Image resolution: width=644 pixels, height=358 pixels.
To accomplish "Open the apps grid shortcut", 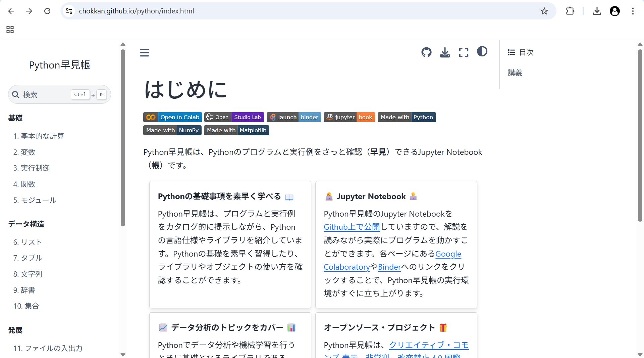I will coord(10,30).
